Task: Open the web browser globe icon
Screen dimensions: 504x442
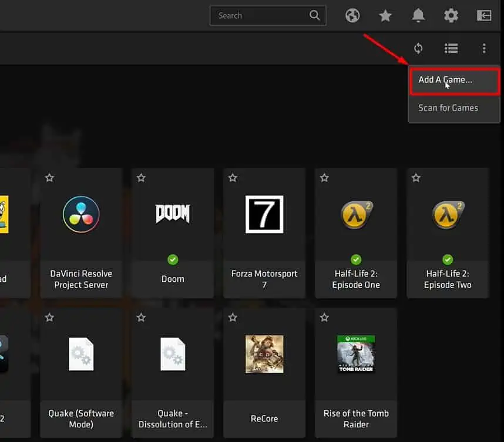Action: click(352, 15)
